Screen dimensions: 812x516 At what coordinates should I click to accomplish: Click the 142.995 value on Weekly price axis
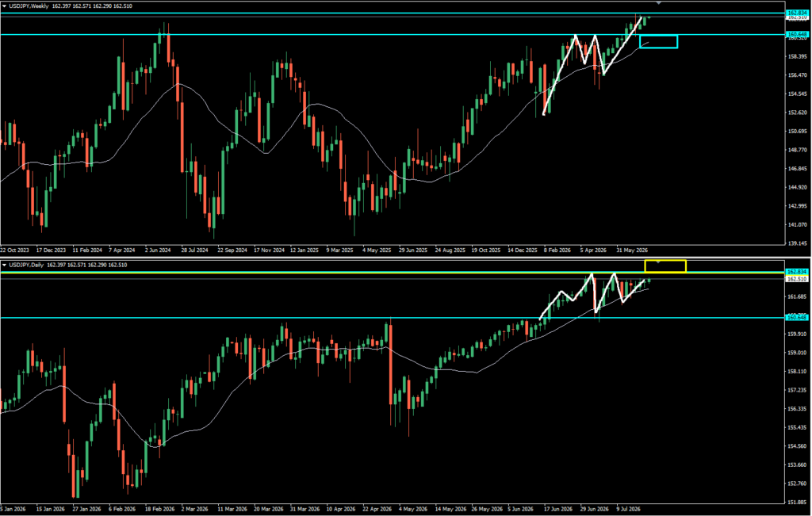click(798, 205)
